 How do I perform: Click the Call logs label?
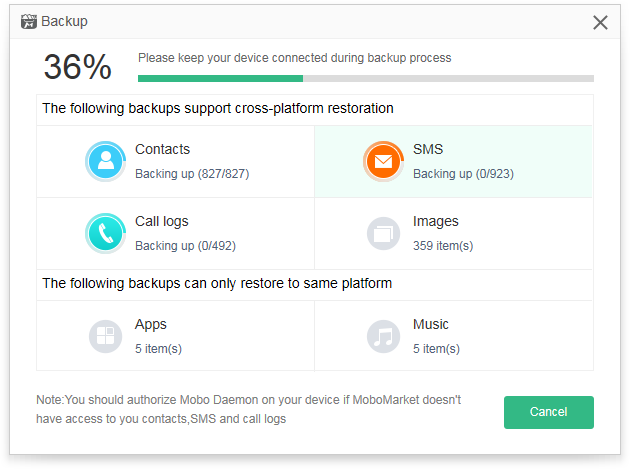(x=162, y=221)
